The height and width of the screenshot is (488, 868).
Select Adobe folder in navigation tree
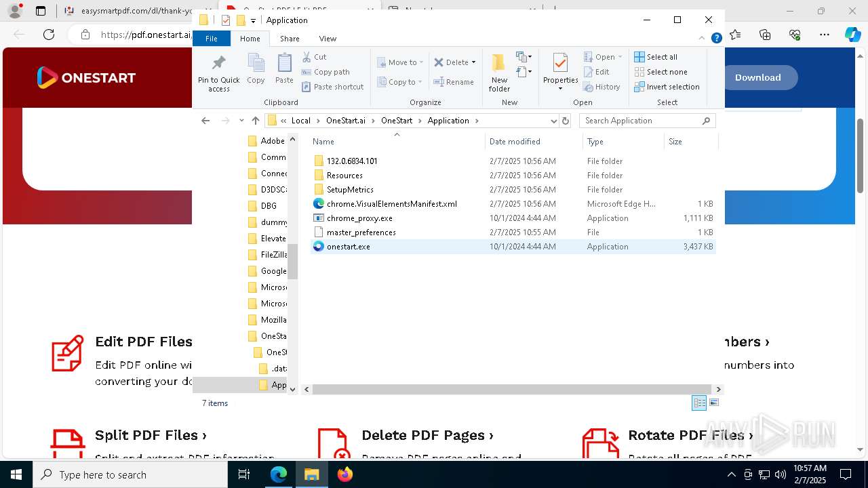click(267, 141)
